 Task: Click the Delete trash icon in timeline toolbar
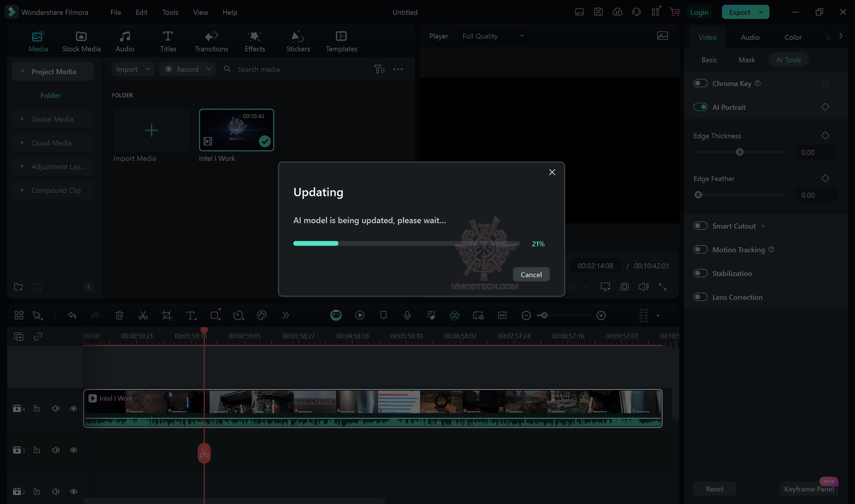[119, 316]
